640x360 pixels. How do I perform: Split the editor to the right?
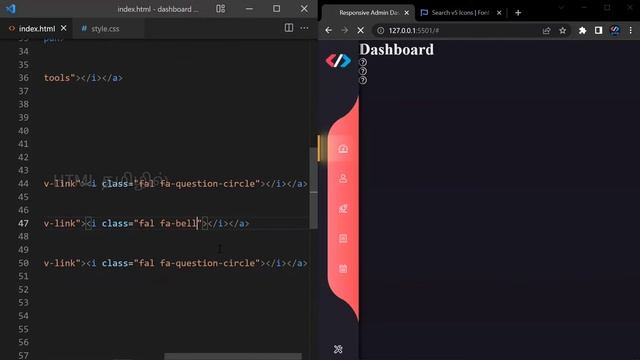point(289,28)
